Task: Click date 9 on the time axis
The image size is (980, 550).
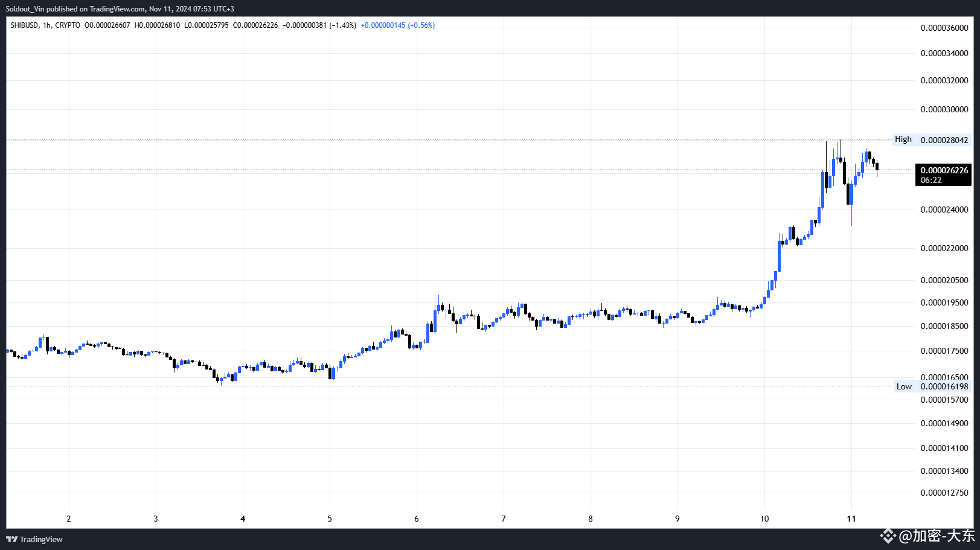Action: click(x=677, y=519)
